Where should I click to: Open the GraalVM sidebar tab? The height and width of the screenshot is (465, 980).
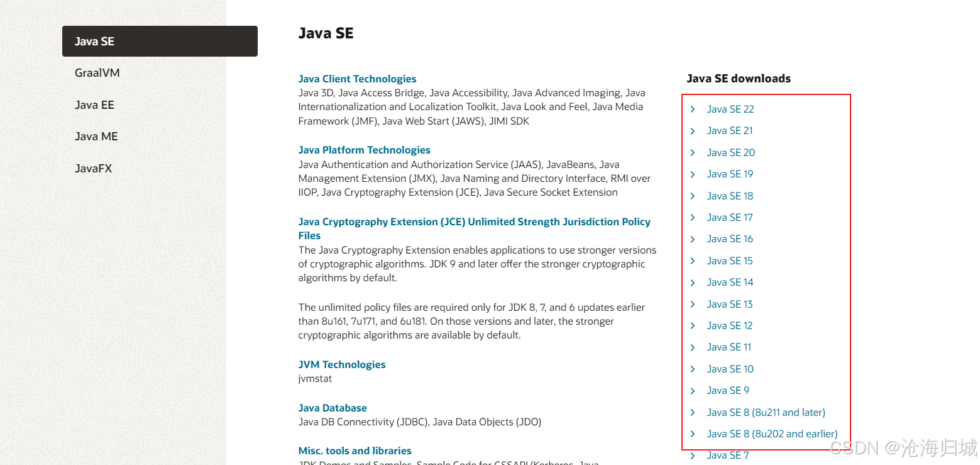(x=97, y=73)
